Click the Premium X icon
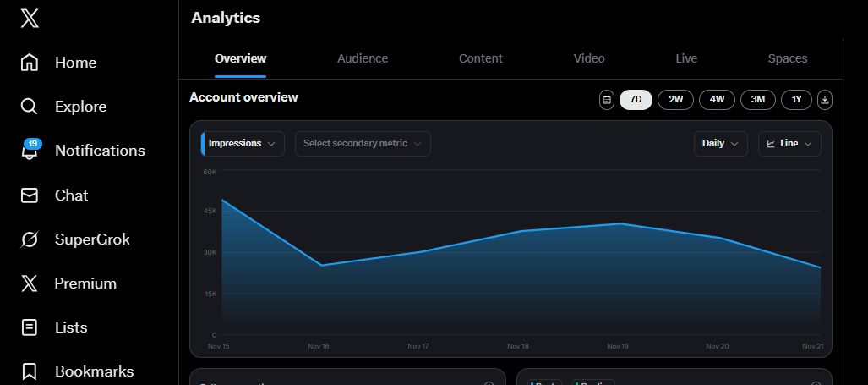This screenshot has height=385, width=868. point(30,283)
